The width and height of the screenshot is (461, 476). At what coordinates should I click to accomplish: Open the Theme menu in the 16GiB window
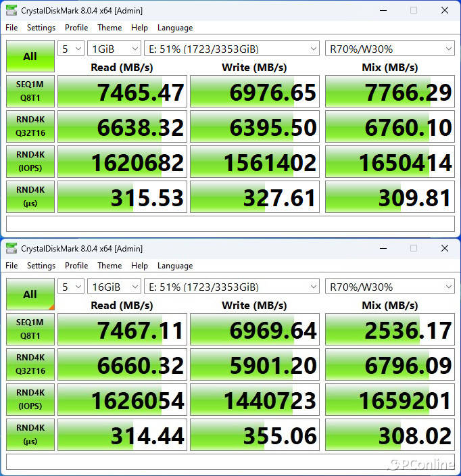(x=110, y=266)
